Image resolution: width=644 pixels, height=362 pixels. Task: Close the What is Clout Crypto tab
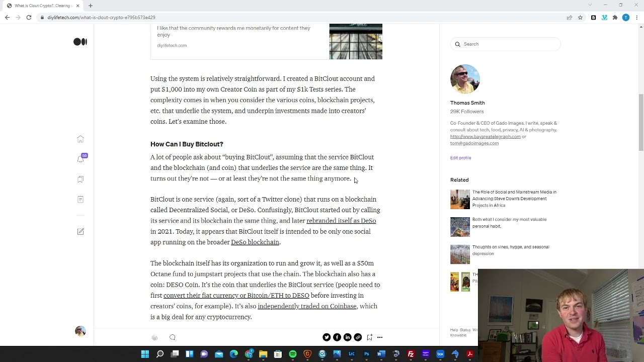77,6
